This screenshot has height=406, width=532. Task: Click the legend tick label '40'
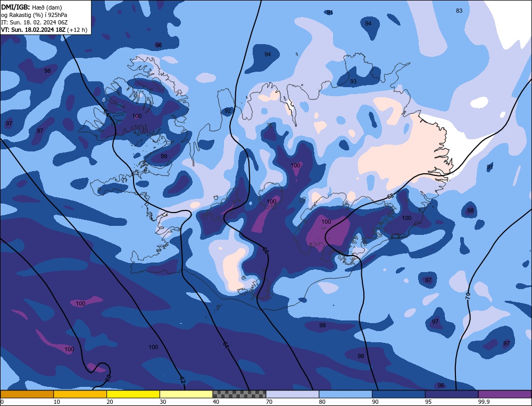pos(216,402)
